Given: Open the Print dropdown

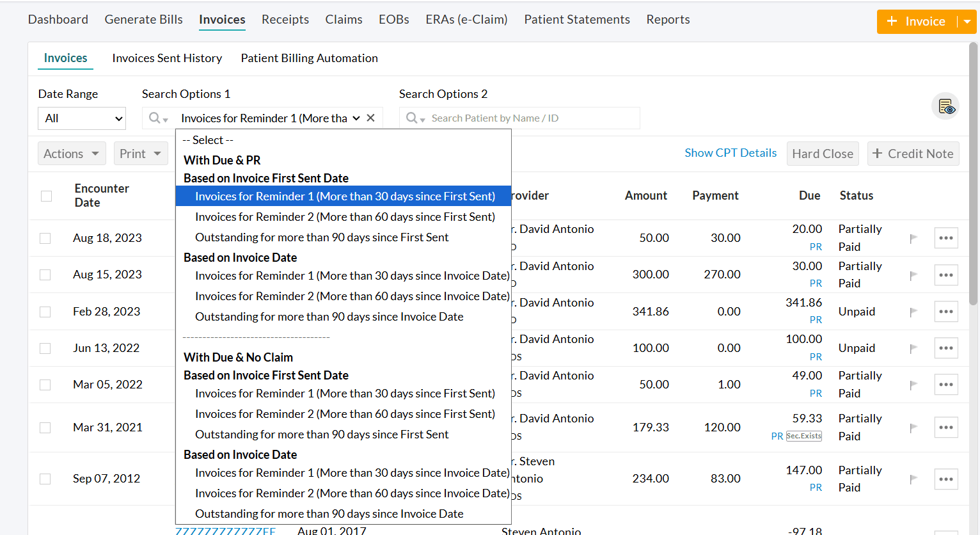Looking at the screenshot, I should coord(140,153).
